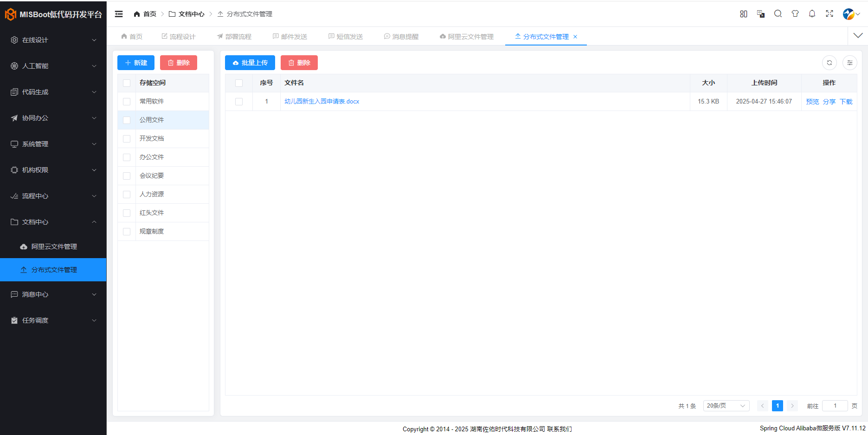Open table column settings icon
The image size is (868, 435).
click(850, 63)
